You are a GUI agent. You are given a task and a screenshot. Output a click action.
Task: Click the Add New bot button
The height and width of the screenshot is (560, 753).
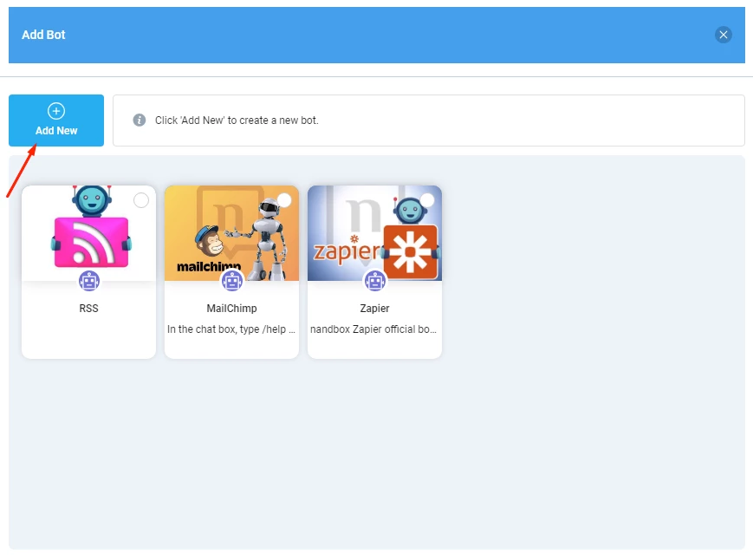point(56,120)
